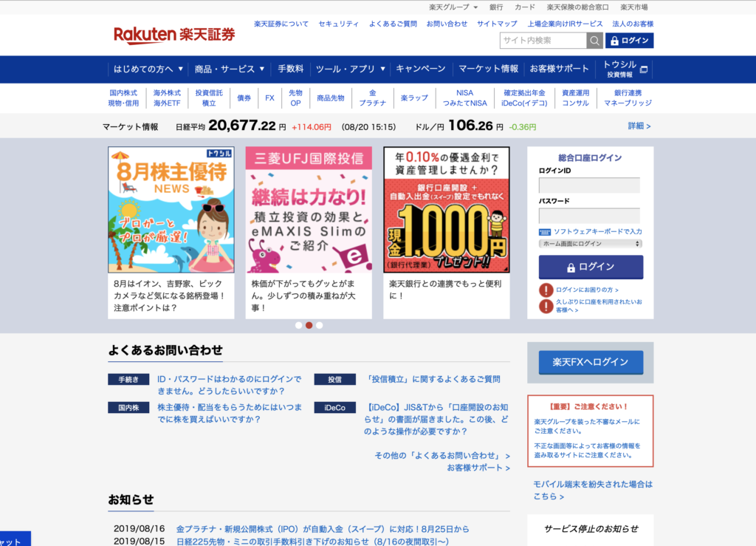The width and height of the screenshot is (756, 546).
Task: Open the モバイル端末を紛失された場合はこちら link
Action: (x=593, y=490)
